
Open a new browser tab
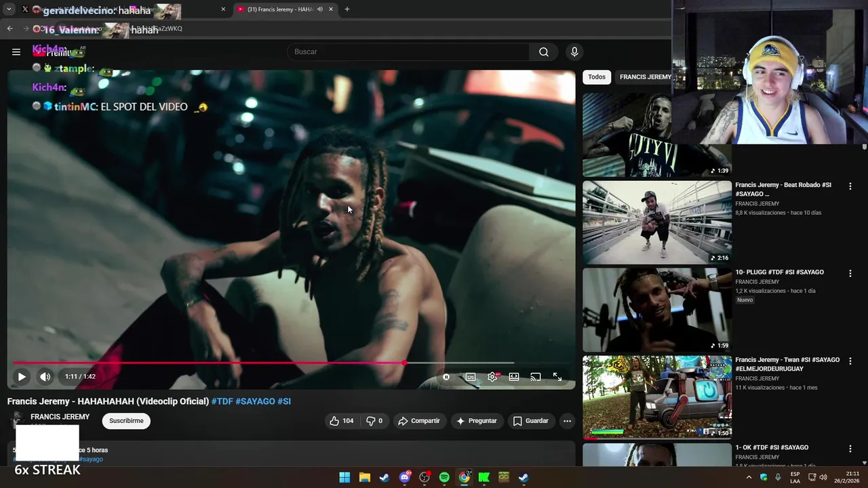(347, 9)
